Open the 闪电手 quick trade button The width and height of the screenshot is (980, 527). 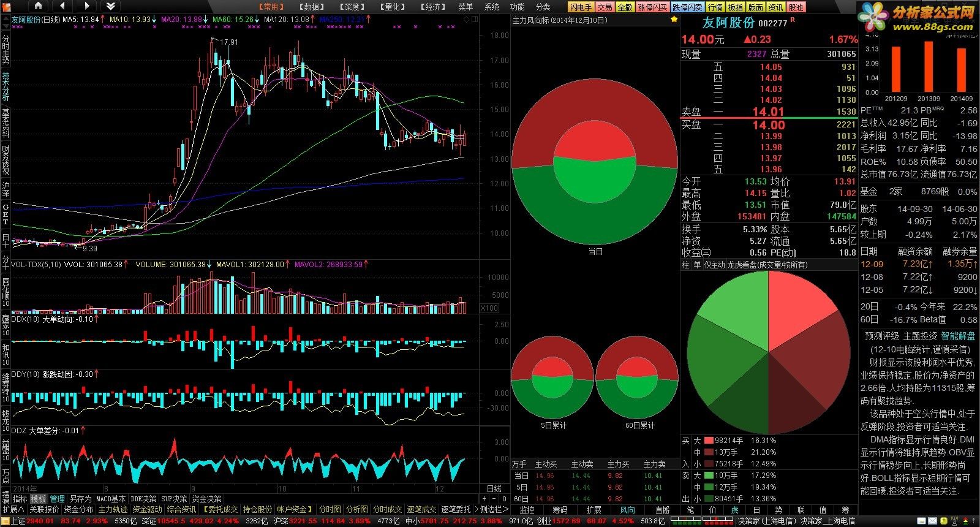581,7
